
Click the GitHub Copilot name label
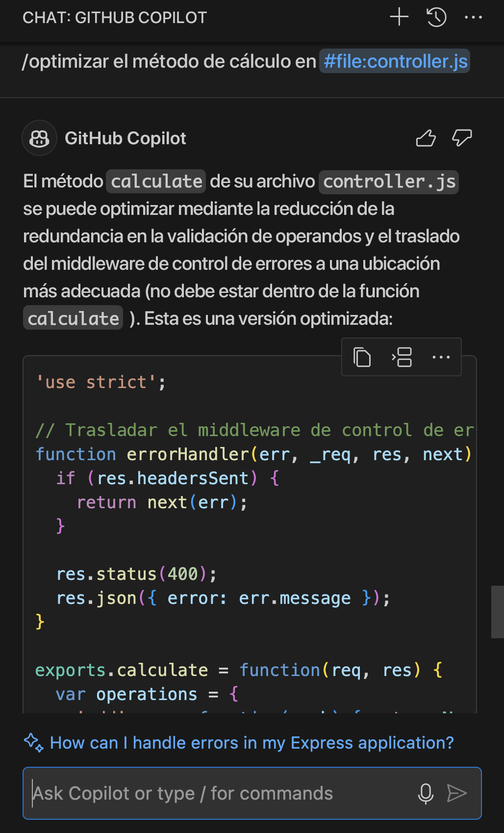126,138
